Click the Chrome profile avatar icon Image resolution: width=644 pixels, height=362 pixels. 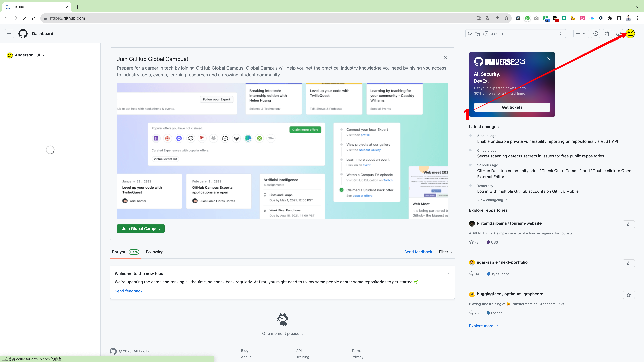point(628,18)
